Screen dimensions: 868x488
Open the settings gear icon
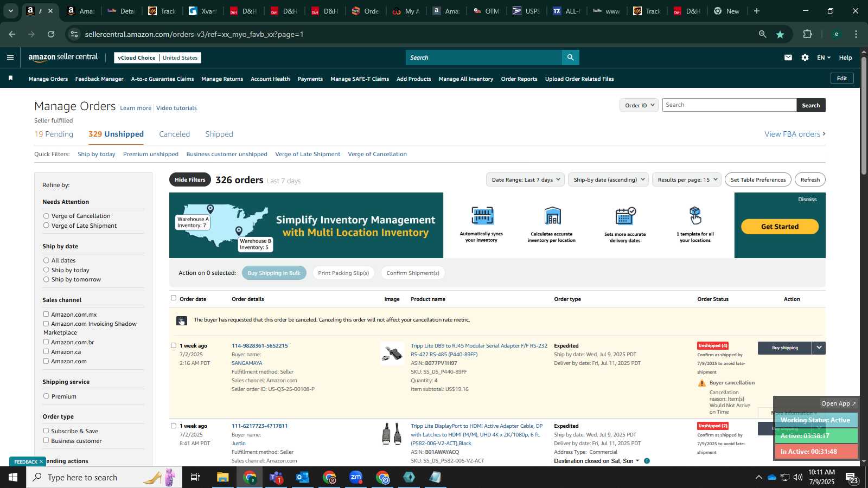(x=805, y=57)
